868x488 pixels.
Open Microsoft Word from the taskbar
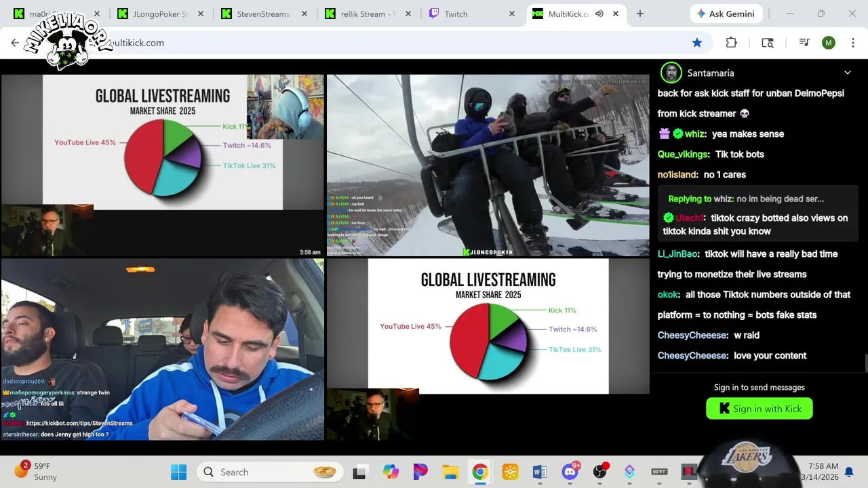pos(540,472)
